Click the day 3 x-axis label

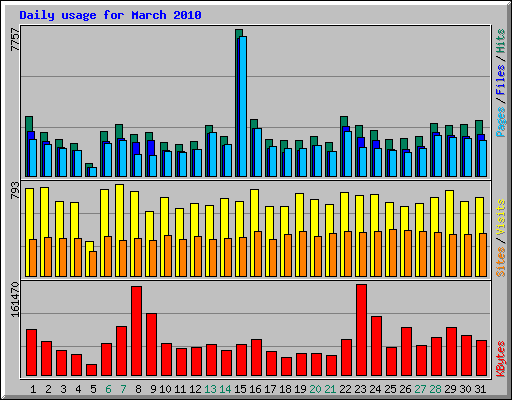[63, 389]
